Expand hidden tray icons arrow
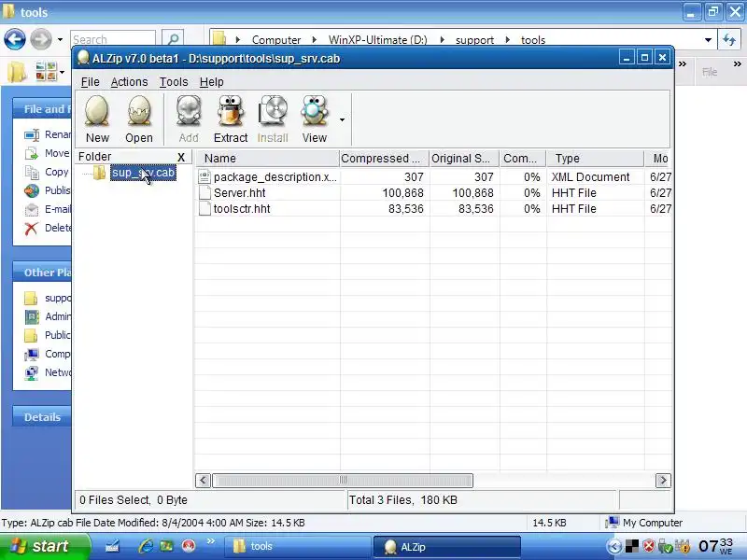Viewport: 747px width, 560px height. click(614, 546)
